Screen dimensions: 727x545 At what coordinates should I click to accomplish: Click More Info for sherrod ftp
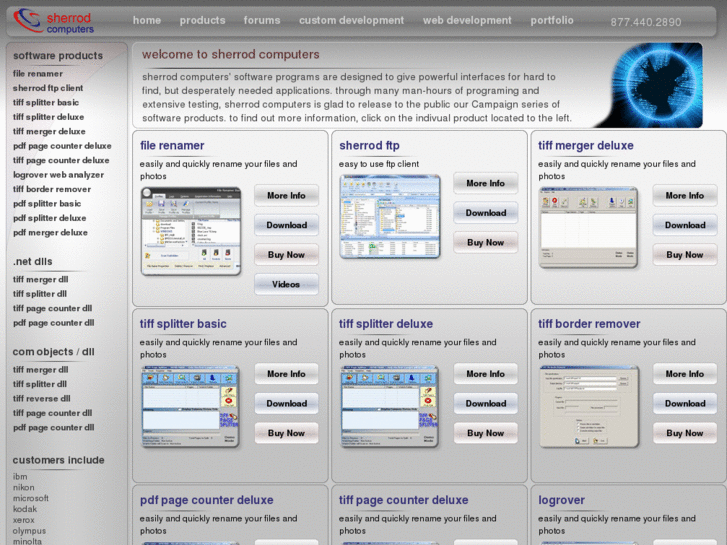click(485, 183)
